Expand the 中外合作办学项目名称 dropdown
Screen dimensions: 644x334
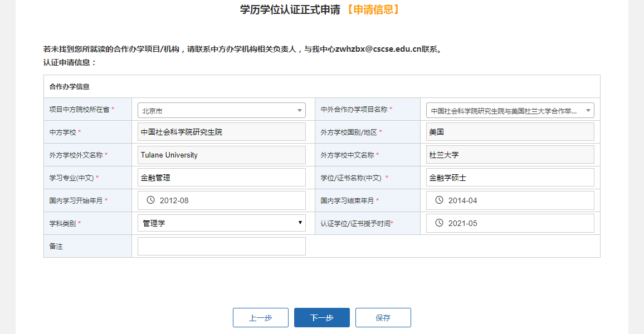(x=510, y=111)
